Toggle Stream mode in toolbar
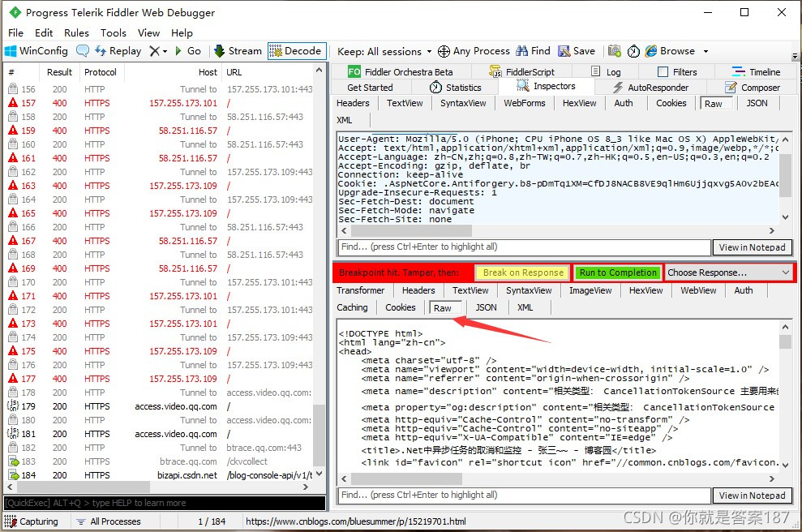Image resolution: width=802 pixels, height=532 pixels. 238,51
